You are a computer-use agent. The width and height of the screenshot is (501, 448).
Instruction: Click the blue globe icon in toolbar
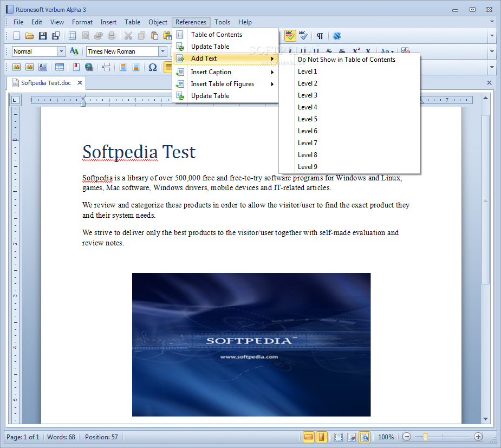[x=337, y=35]
